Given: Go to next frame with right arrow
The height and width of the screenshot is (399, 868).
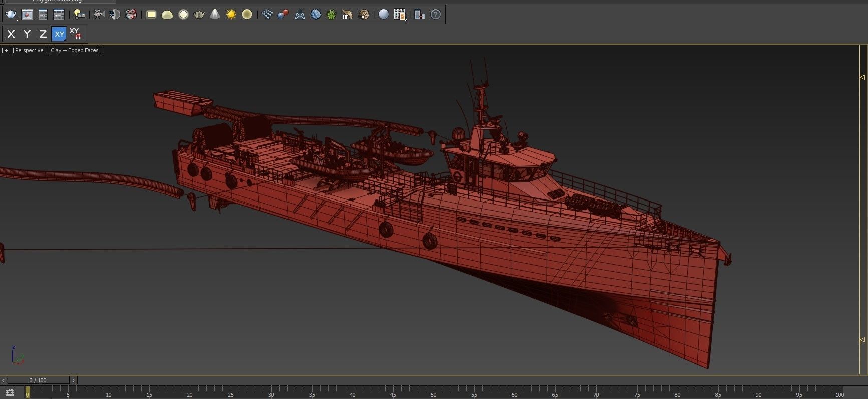Looking at the screenshot, I should coord(74,380).
